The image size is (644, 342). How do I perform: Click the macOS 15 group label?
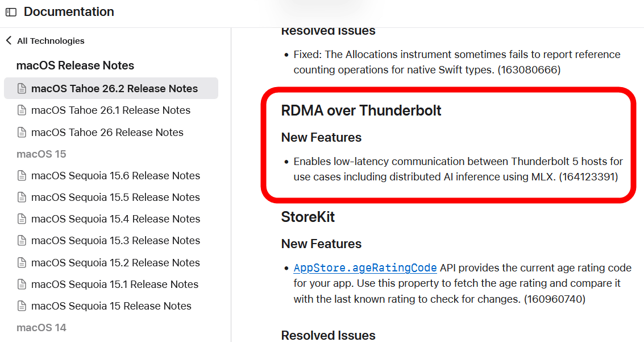coord(41,154)
